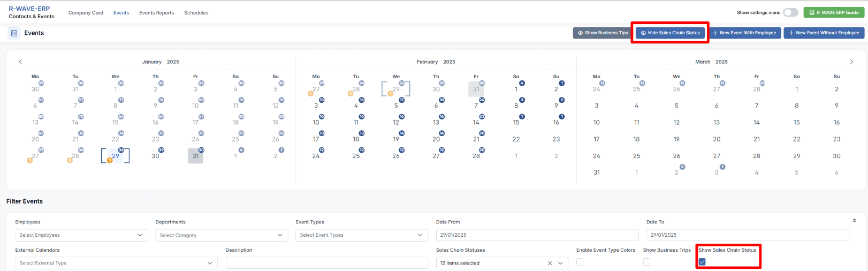Click the R-WAVE-ERP logo
The width and height of the screenshot is (868, 271).
[29, 9]
